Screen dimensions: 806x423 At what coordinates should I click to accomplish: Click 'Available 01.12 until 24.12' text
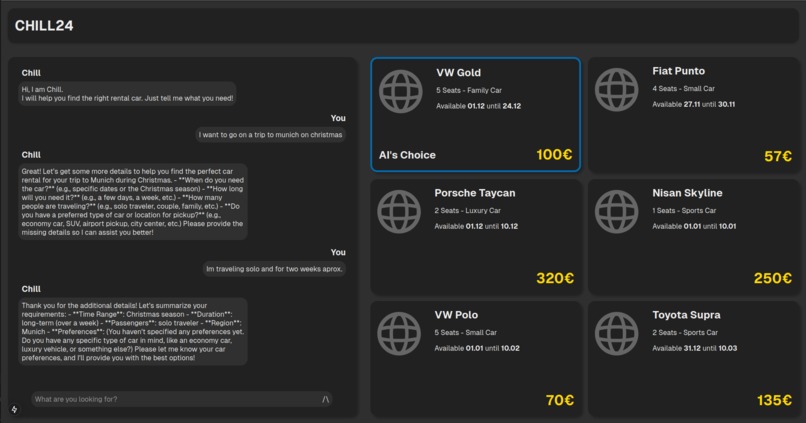(x=479, y=106)
